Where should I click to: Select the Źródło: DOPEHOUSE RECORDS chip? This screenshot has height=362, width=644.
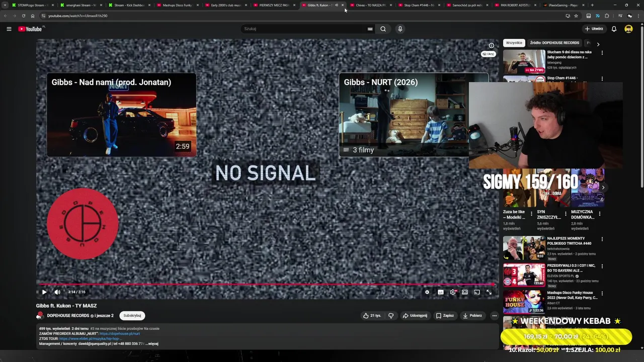coord(554,43)
